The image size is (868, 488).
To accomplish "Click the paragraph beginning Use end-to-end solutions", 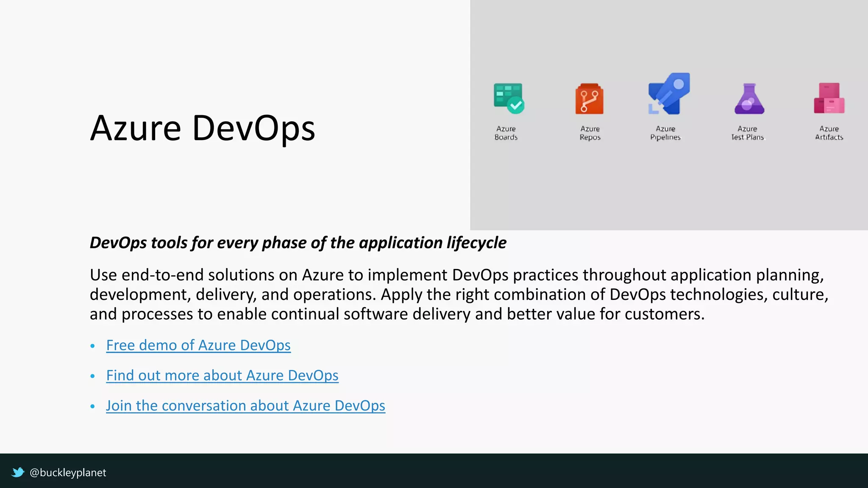I will click(x=459, y=294).
